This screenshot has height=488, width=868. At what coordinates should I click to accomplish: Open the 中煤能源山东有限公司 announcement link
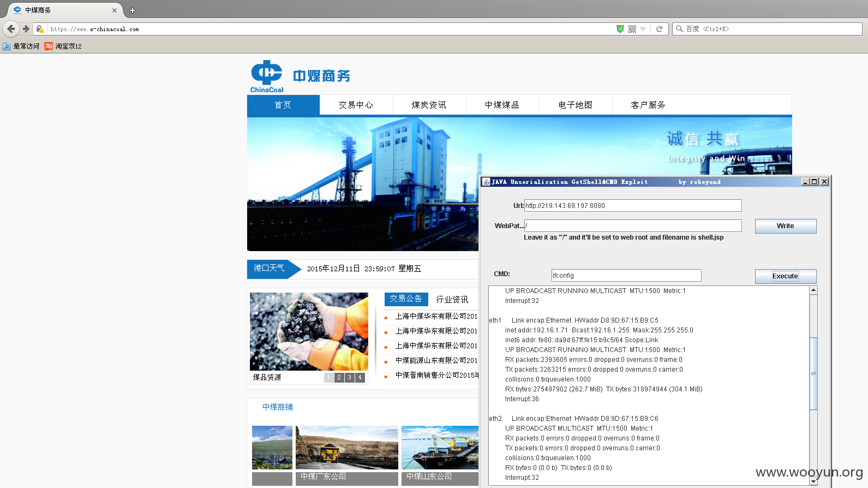click(436, 360)
